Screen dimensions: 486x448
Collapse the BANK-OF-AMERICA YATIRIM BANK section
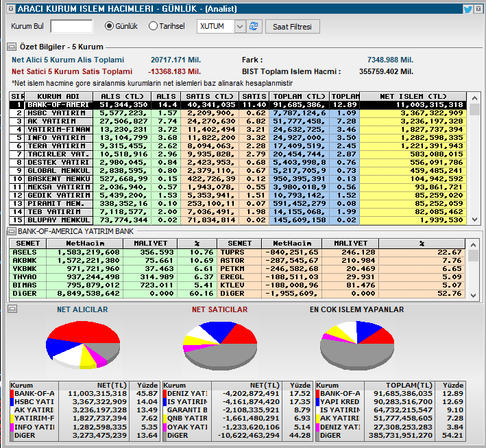click(x=12, y=231)
